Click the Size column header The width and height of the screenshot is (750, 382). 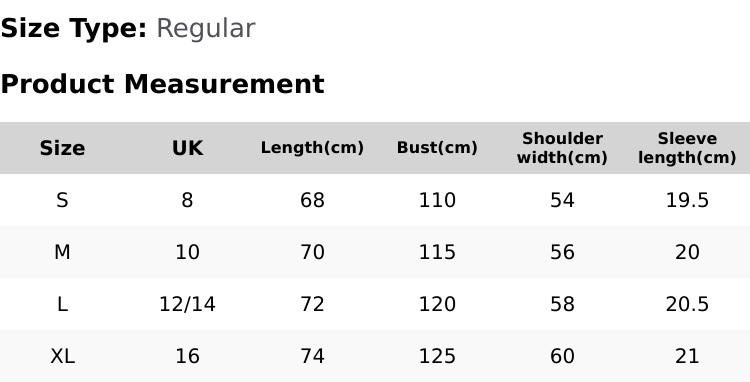[x=62, y=148]
